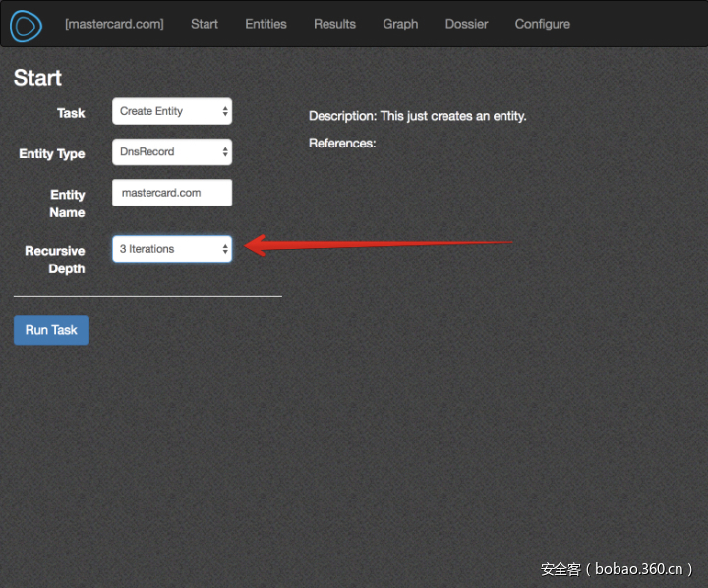Screen dimensions: 708x588
Task: Click the Start page heading
Action: click(37, 78)
